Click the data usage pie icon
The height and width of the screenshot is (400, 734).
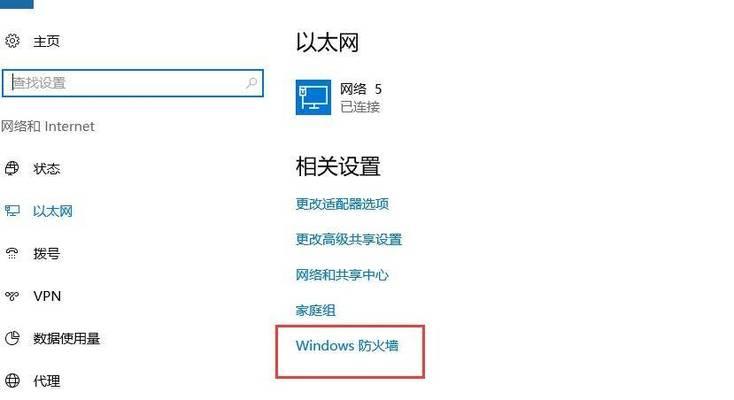(x=12, y=338)
